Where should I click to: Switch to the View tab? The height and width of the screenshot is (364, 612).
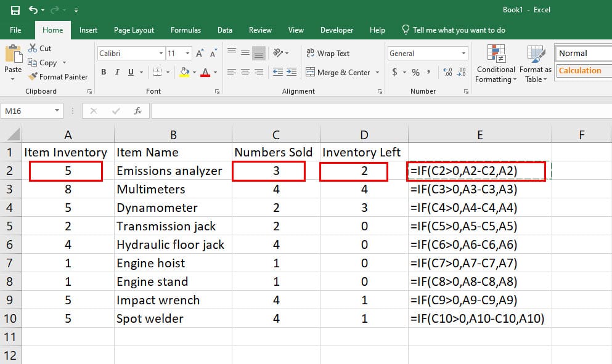click(296, 30)
